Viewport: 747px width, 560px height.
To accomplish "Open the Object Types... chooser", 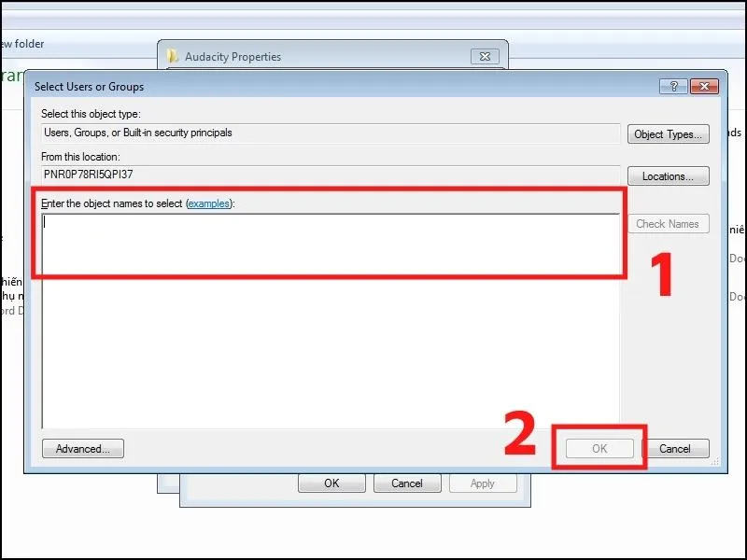I will click(668, 134).
